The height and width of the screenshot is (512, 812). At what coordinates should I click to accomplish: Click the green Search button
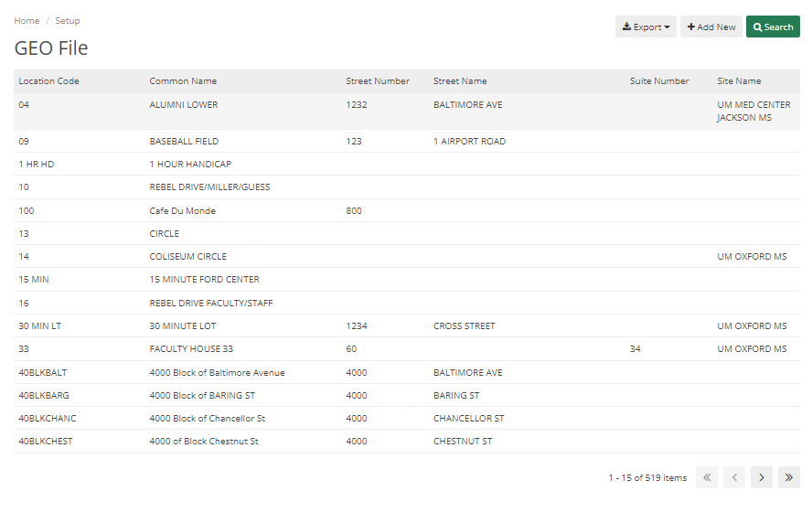pyautogui.click(x=773, y=27)
